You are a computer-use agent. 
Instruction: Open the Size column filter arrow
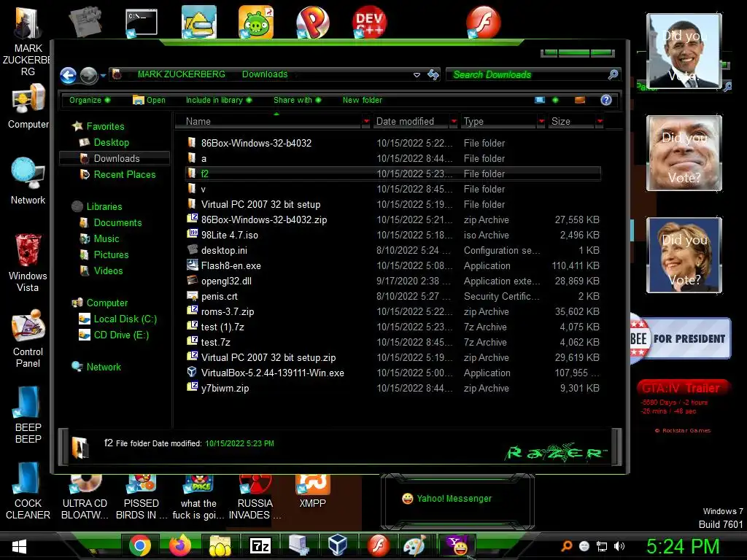coord(600,122)
